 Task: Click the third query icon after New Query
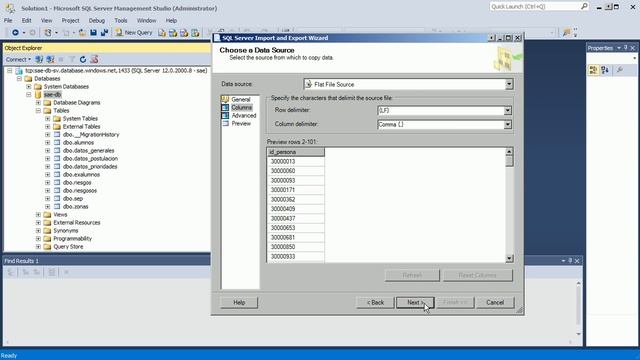tap(184, 33)
